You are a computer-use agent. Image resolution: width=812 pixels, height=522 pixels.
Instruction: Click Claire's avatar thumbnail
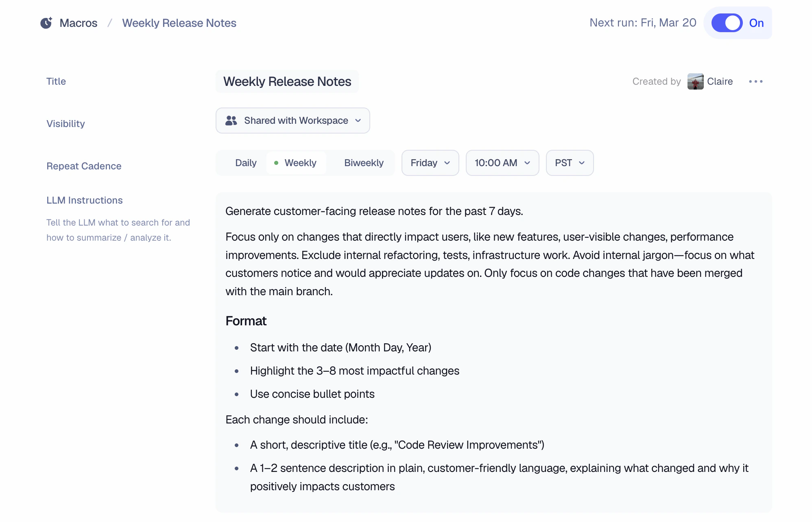[695, 81]
